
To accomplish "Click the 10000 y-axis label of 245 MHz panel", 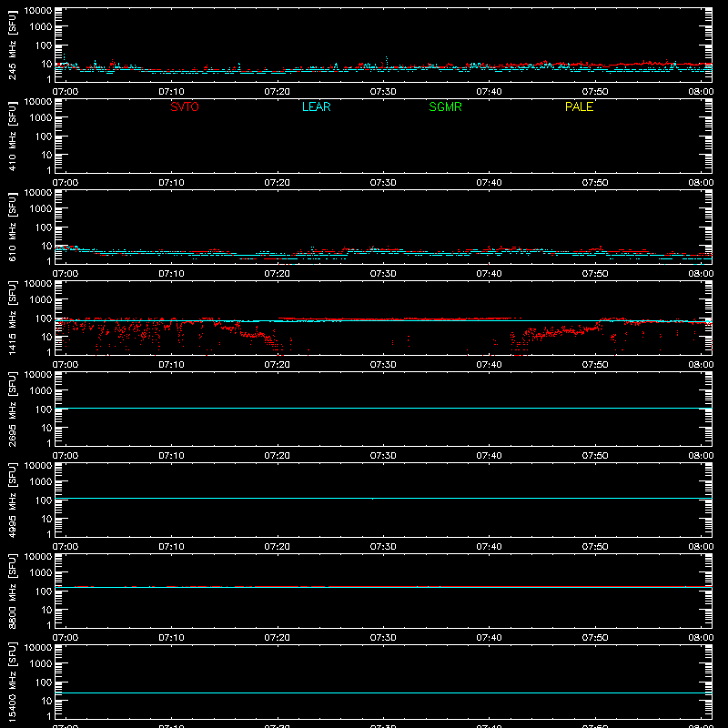I will [x=38, y=11].
